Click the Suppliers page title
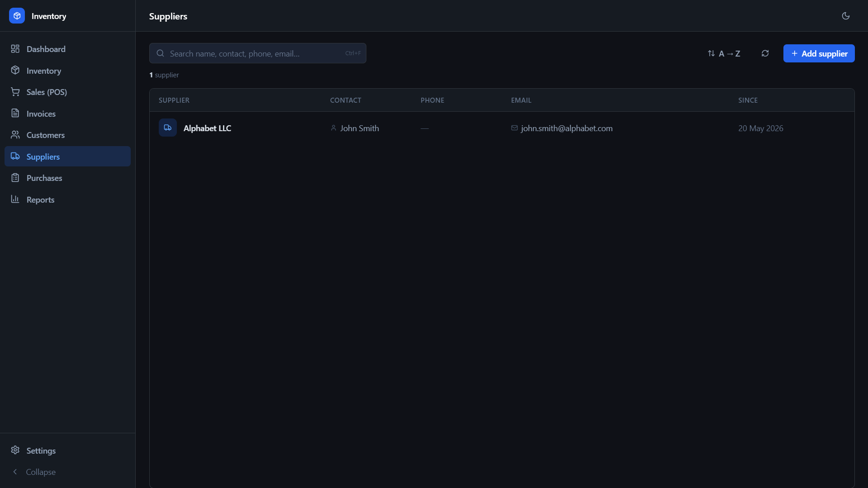 coord(168,16)
